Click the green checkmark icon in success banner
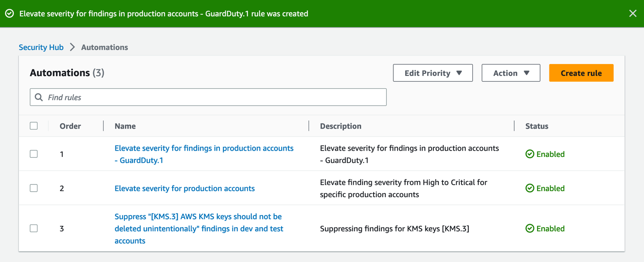 (x=9, y=14)
